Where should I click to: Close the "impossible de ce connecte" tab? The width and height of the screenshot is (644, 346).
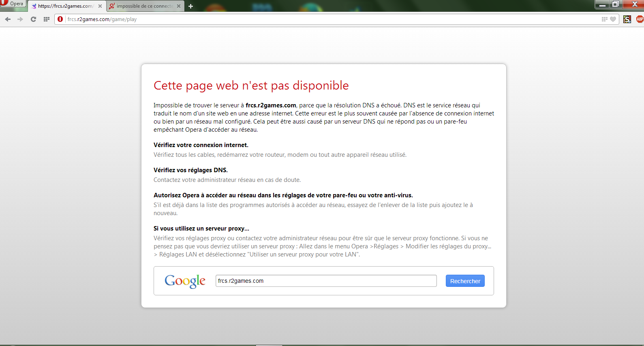coord(179,6)
